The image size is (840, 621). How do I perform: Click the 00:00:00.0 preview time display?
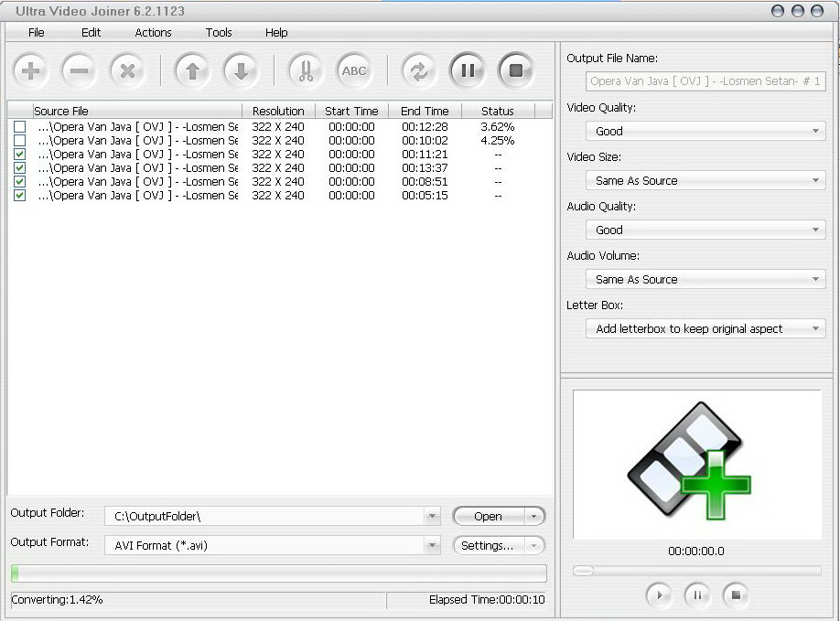(696, 551)
